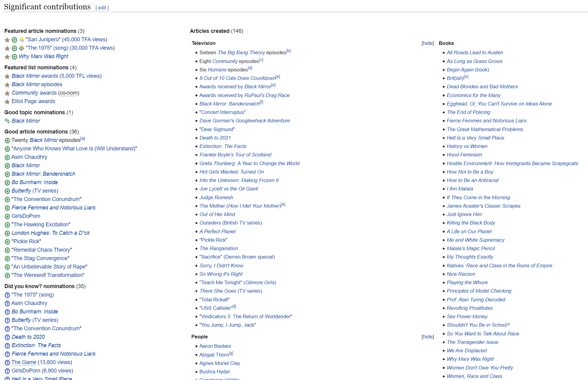Viewport: 588px width, 380px height.
Task: Click the green plus icon beside "The Stag Convergence"
Action: 7,259
